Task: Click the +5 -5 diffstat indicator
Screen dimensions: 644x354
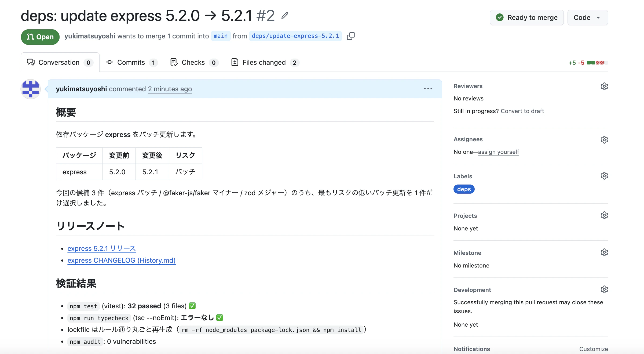Action: tap(588, 63)
